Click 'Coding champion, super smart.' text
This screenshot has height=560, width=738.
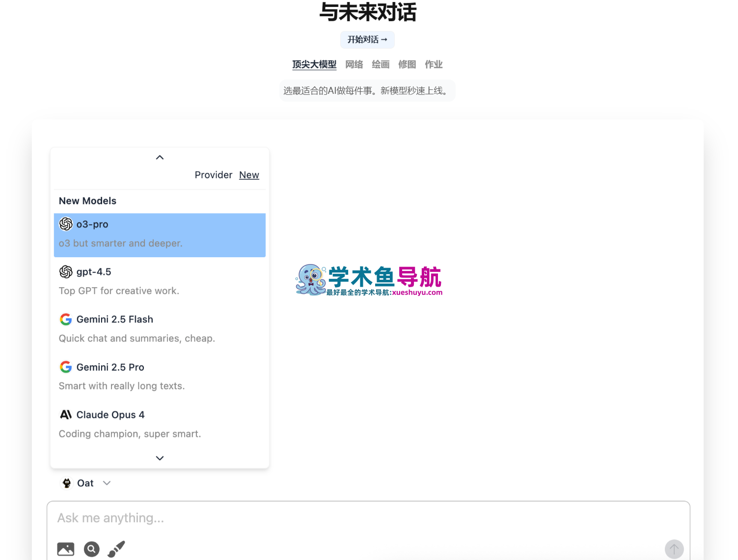coord(130,434)
